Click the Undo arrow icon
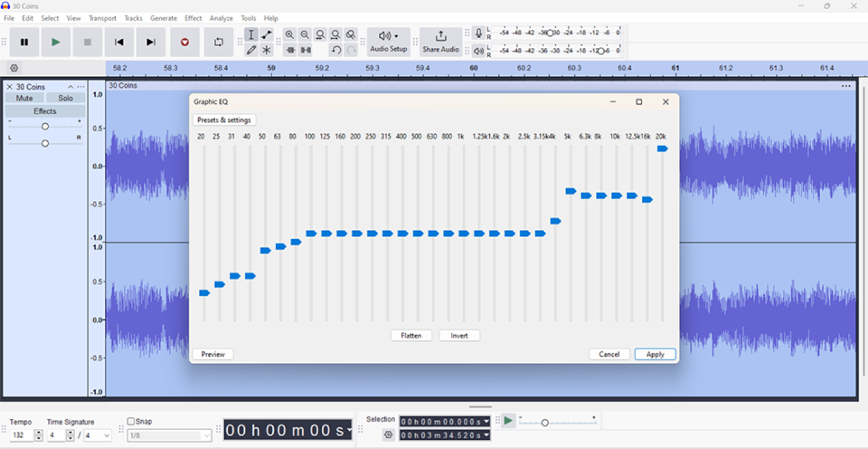 (336, 50)
